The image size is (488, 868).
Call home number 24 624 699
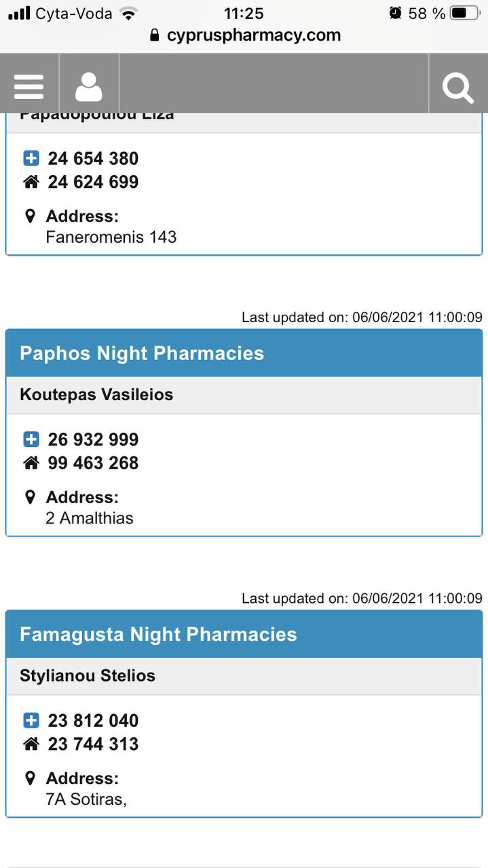click(x=93, y=182)
